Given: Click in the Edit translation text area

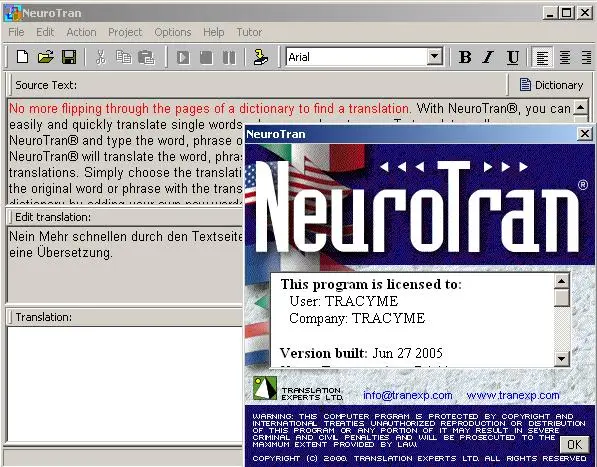Looking at the screenshot, I should [x=124, y=265].
